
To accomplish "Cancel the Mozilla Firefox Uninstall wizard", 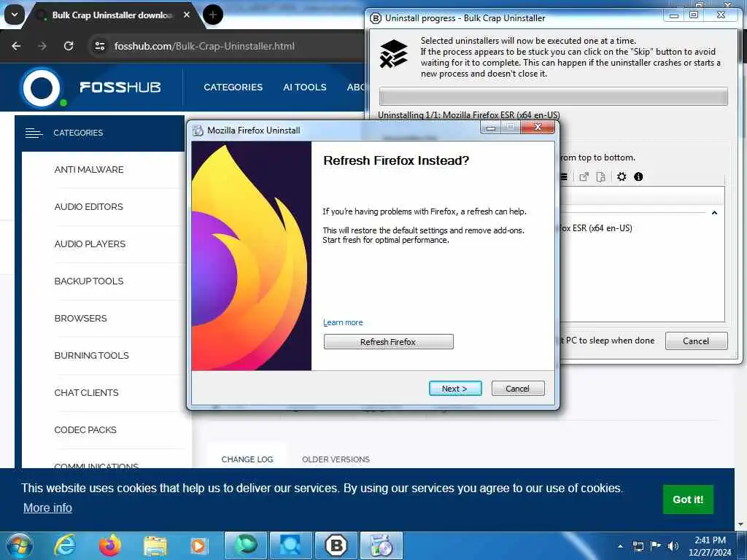I will 517,389.
